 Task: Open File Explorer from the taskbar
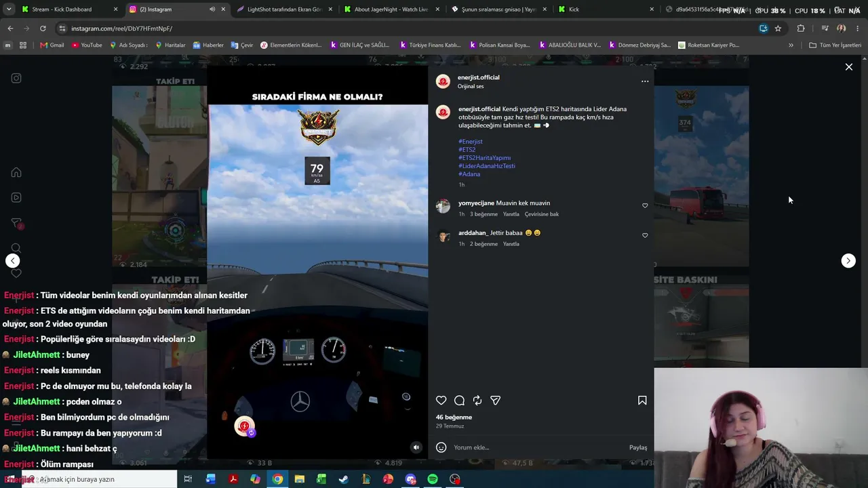point(299,479)
